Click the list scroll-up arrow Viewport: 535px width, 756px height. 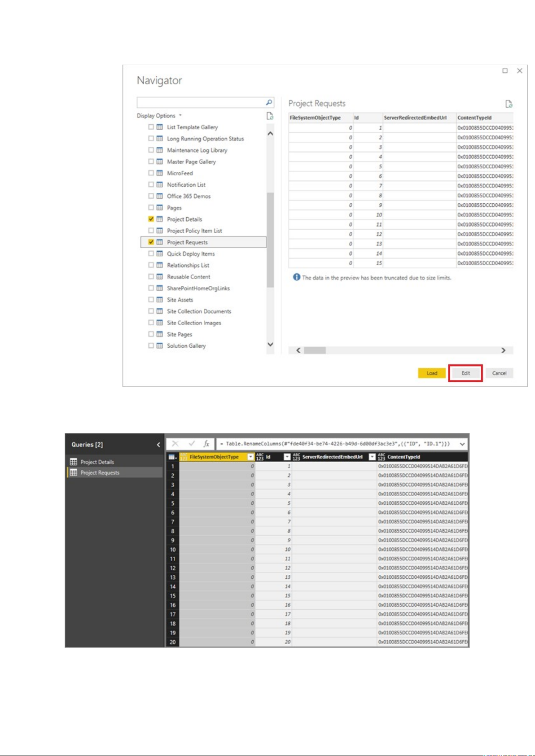(x=270, y=134)
